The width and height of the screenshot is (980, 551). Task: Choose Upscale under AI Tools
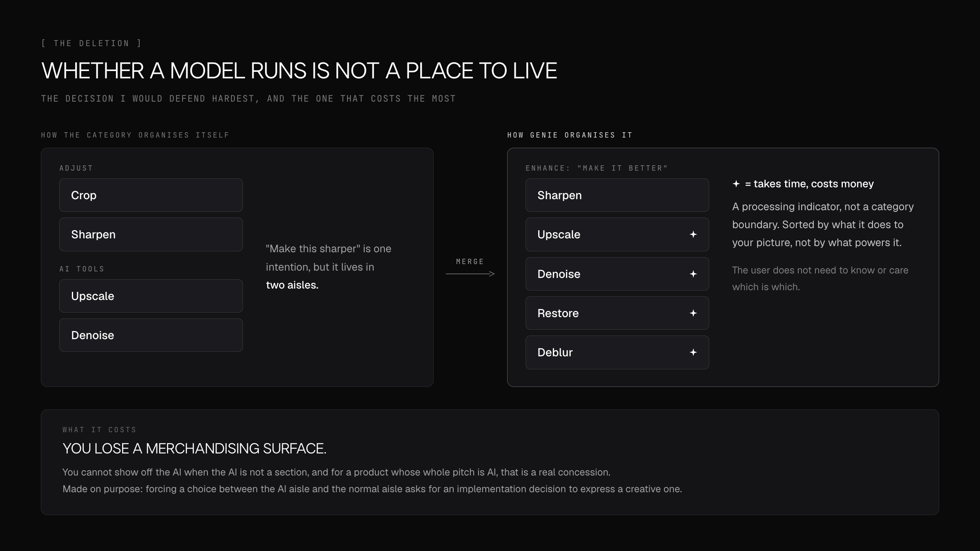pos(151,296)
